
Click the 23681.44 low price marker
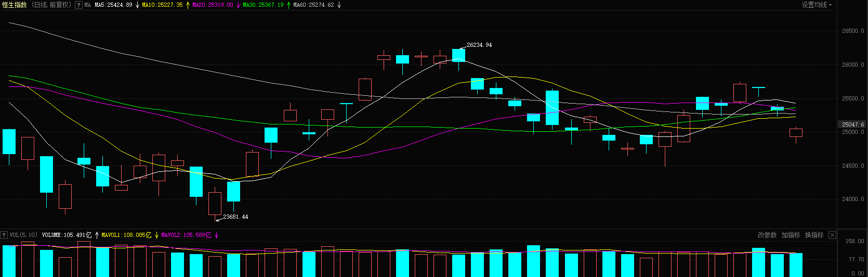235,217
